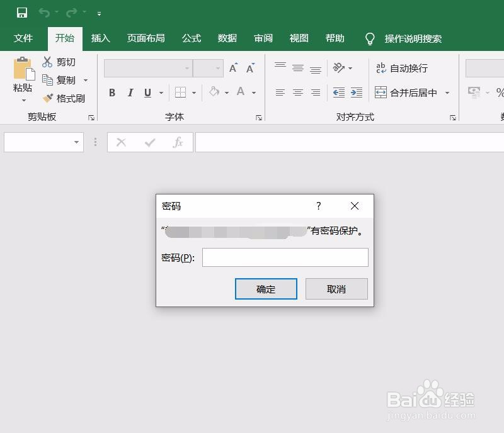The height and width of the screenshot is (433, 504).
Task: Click inside the formula bar
Action: click(350, 142)
